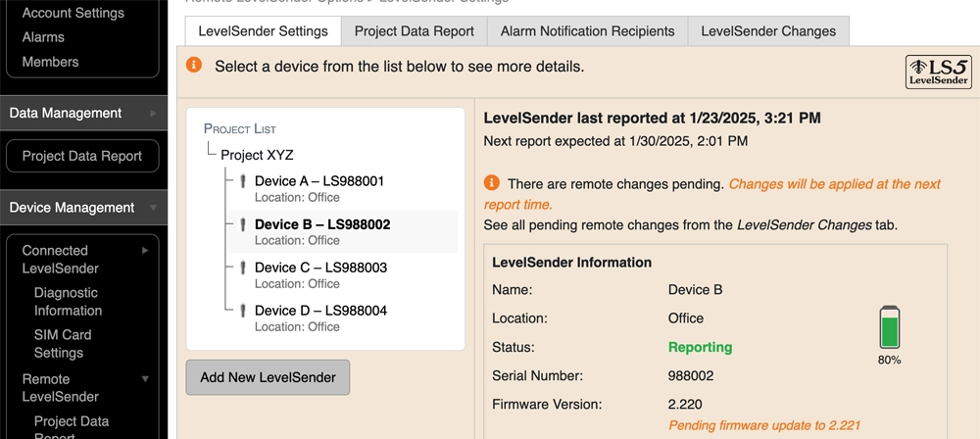Click the device icon beside Device A – LS988001
This screenshot has width=980, height=439.
pos(243,181)
